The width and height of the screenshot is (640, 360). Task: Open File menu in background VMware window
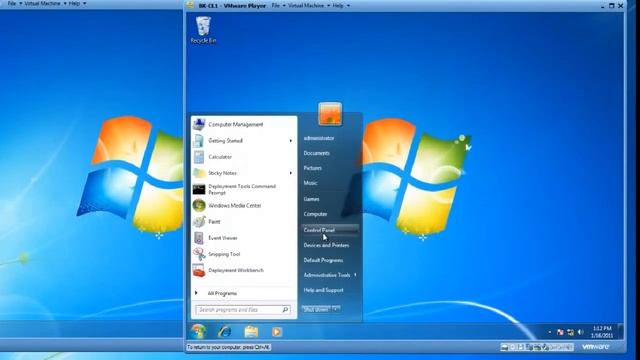coord(15,3)
